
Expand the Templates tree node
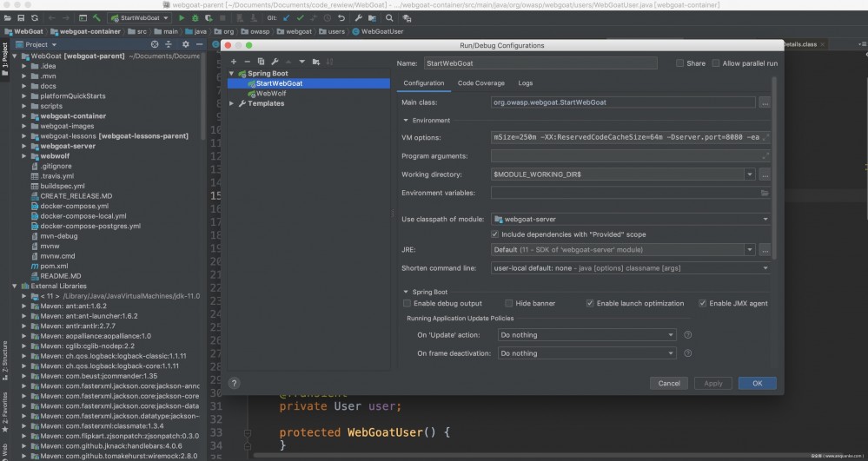coord(232,103)
